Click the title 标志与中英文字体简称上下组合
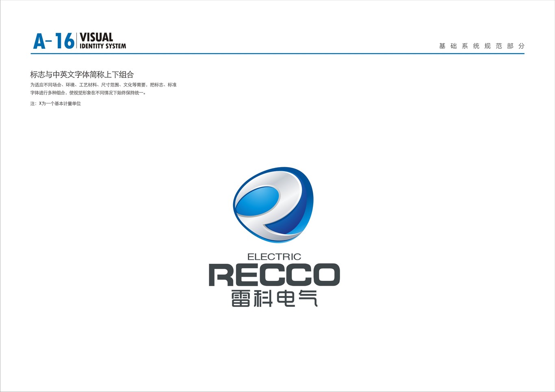This screenshot has width=555, height=392. point(82,75)
